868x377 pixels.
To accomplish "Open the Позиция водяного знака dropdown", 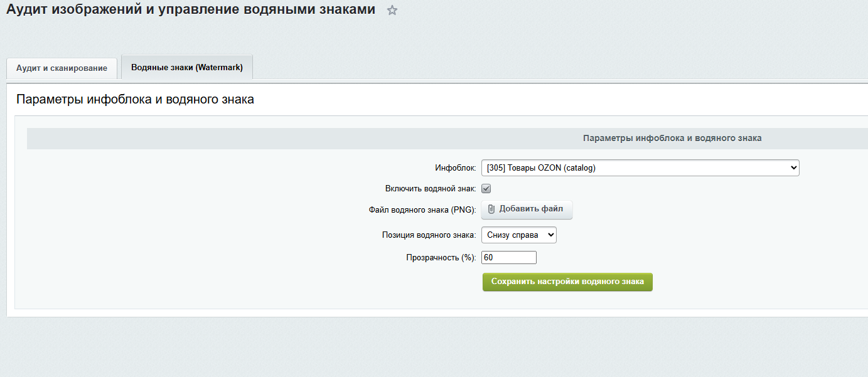I will point(519,235).
